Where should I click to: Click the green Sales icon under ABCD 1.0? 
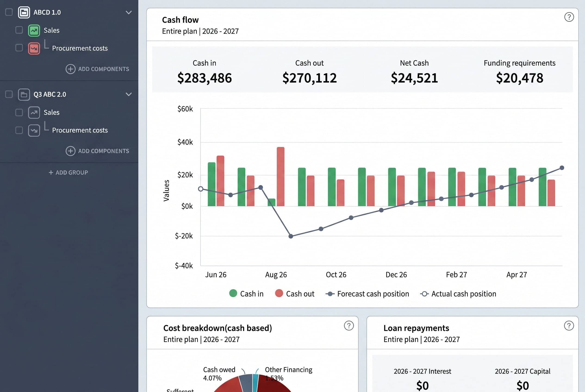click(x=34, y=30)
